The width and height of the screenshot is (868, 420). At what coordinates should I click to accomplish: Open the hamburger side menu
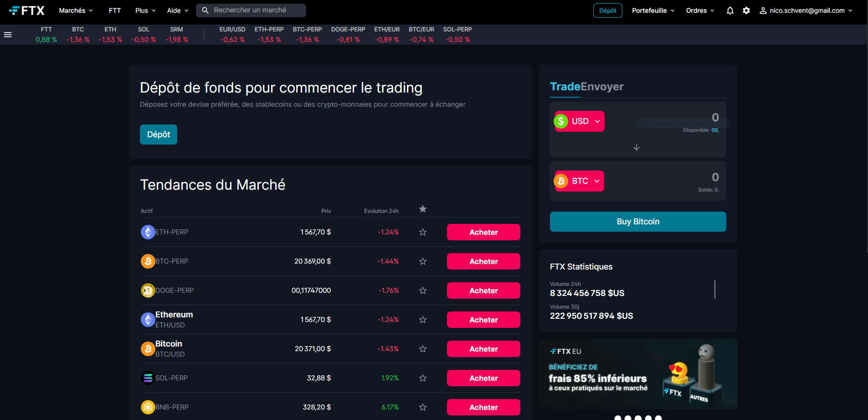pyautogui.click(x=8, y=35)
